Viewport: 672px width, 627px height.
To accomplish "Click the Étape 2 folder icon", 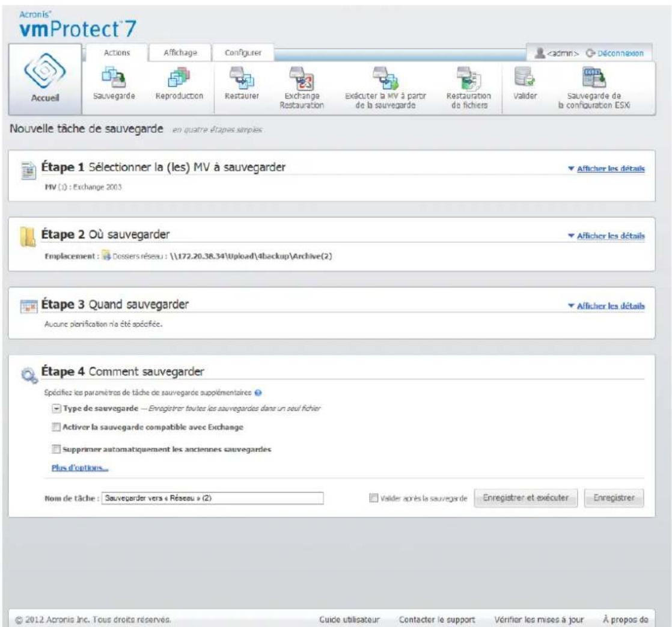I will tap(28, 237).
